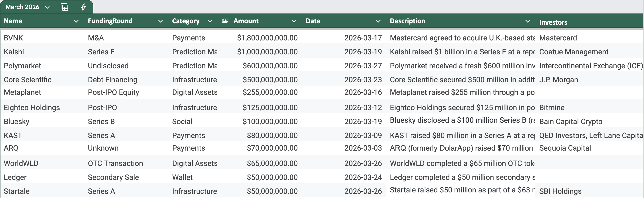Image resolution: width=644 pixels, height=198 pixels.
Task: Select the Polymarket name cell
Action: point(22,66)
